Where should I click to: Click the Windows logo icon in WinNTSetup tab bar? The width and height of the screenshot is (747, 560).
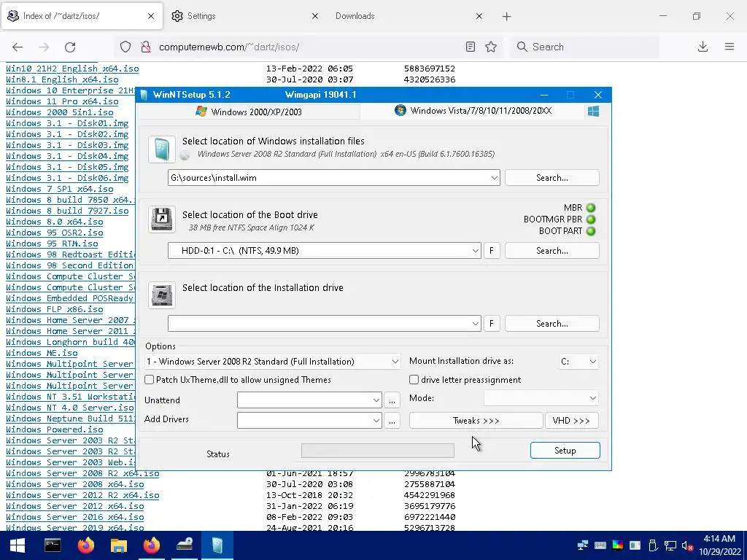pos(593,111)
